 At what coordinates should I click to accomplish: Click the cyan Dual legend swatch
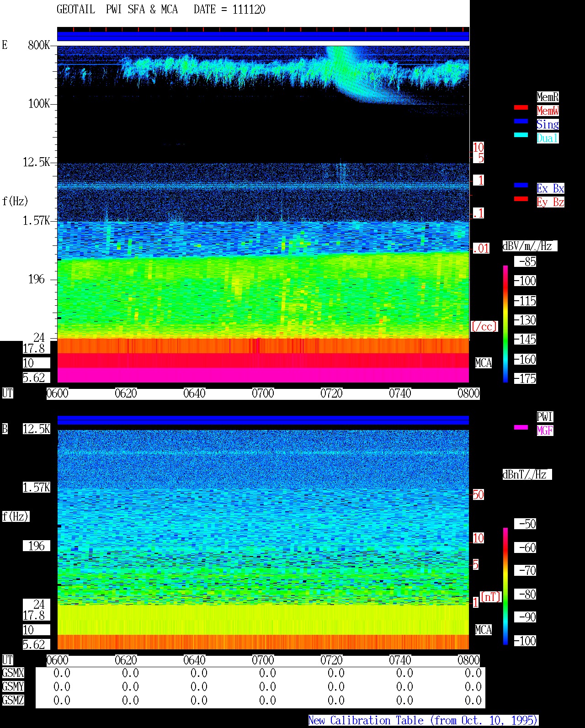(521, 135)
